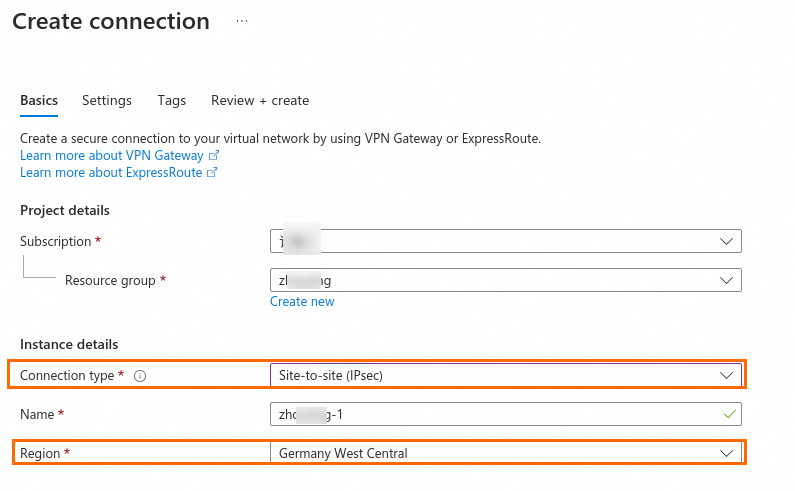Open Learn more about ExpressRoute link
This screenshot has height=491, width=795.
tap(111, 173)
